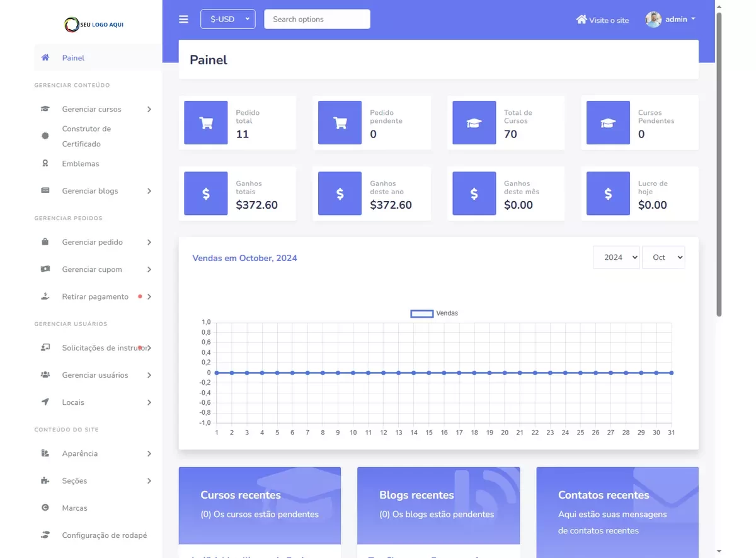756x558 pixels.
Task: Expand the Gerenciar blogs menu chevron
Action: [x=149, y=191]
